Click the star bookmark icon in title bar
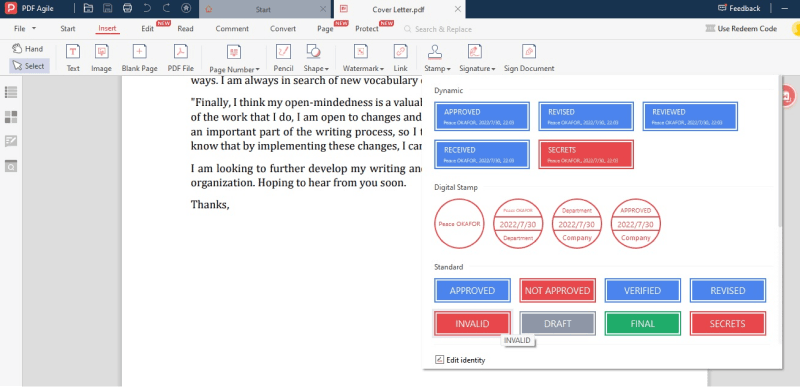The width and height of the screenshot is (800, 387). tap(186, 8)
